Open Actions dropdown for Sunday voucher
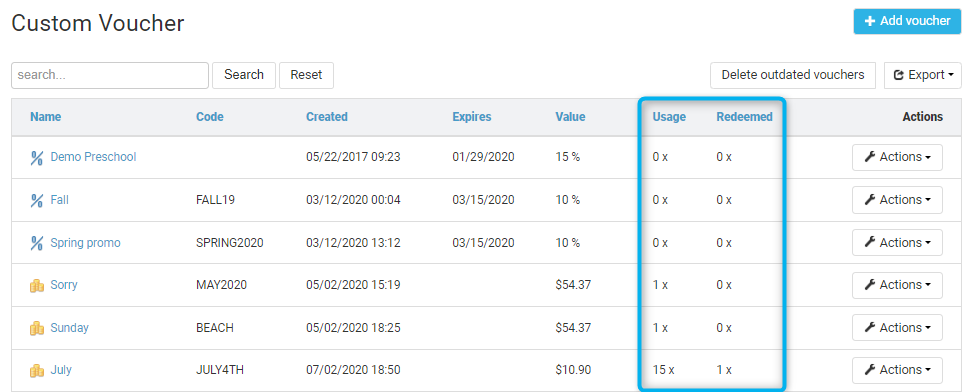 click(897, 328)
